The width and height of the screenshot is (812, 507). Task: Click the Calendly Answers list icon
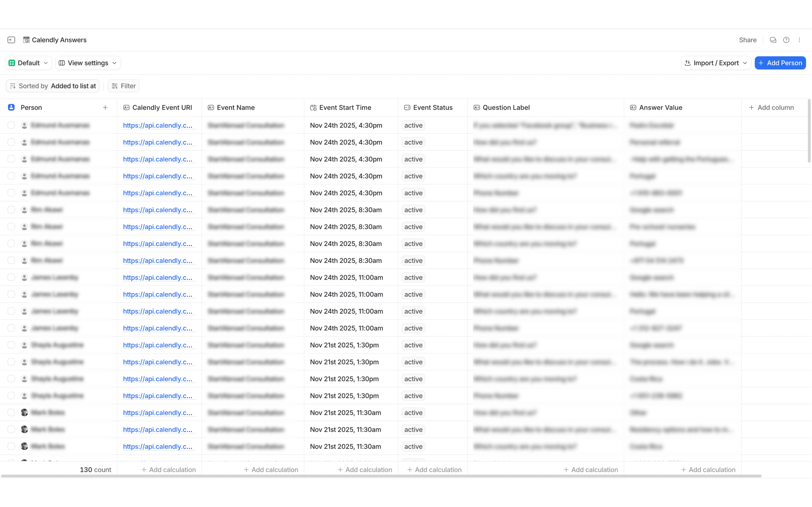[x=26, y=40]
